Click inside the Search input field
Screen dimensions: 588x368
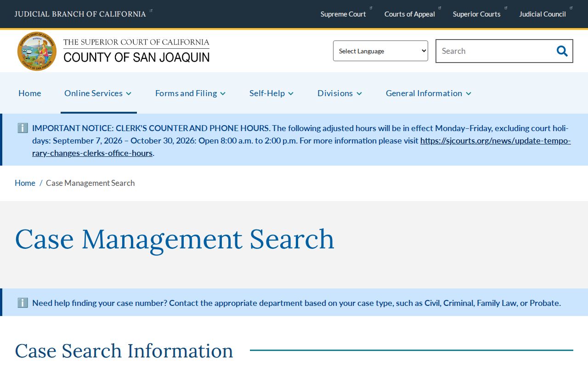click(x=494, y=51)
